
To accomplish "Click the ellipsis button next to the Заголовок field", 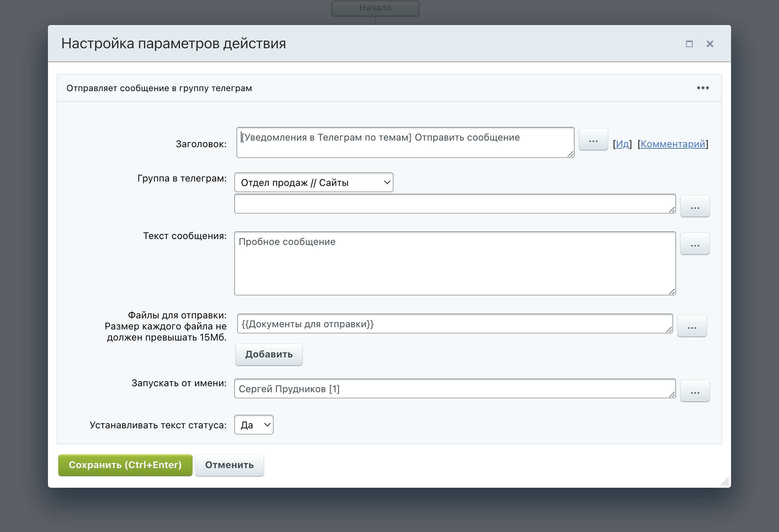I will point(593,139).
